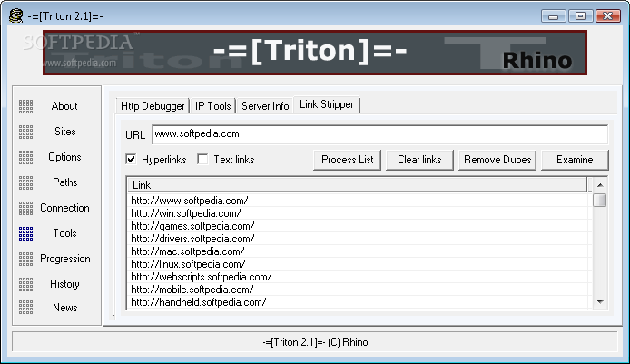Click the grid icon beside Sites
Image resolution: width=630 pixels, height=364 pixels.
coord(25,132)
